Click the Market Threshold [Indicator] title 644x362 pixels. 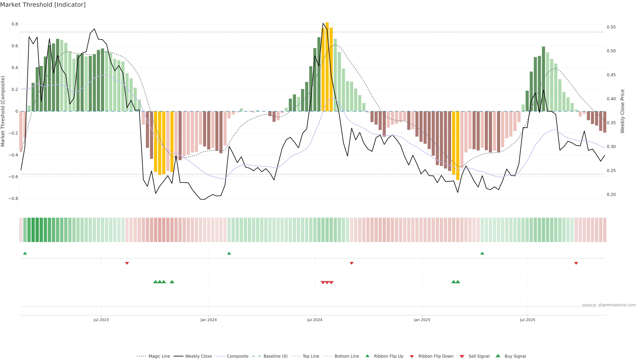coord(43,5)
